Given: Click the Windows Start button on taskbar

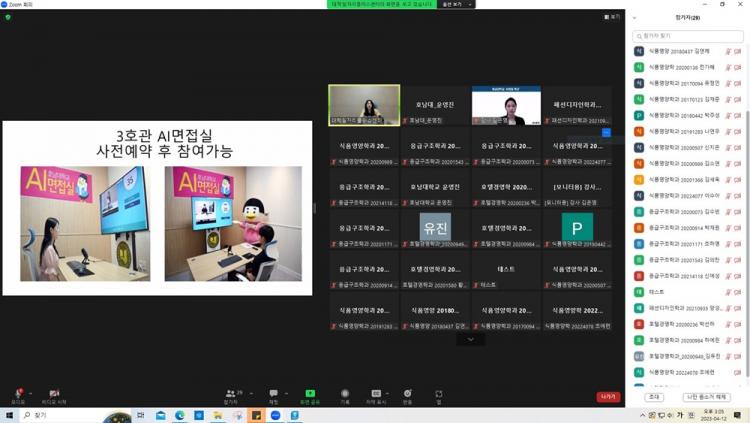Looking at the screenshot, I should (8, 415).
